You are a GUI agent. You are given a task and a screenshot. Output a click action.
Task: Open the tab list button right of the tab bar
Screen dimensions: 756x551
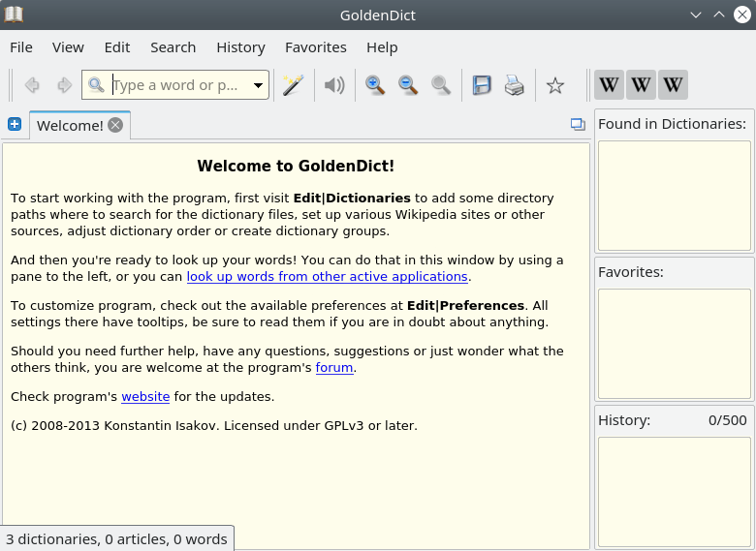(x=578, y=124)
